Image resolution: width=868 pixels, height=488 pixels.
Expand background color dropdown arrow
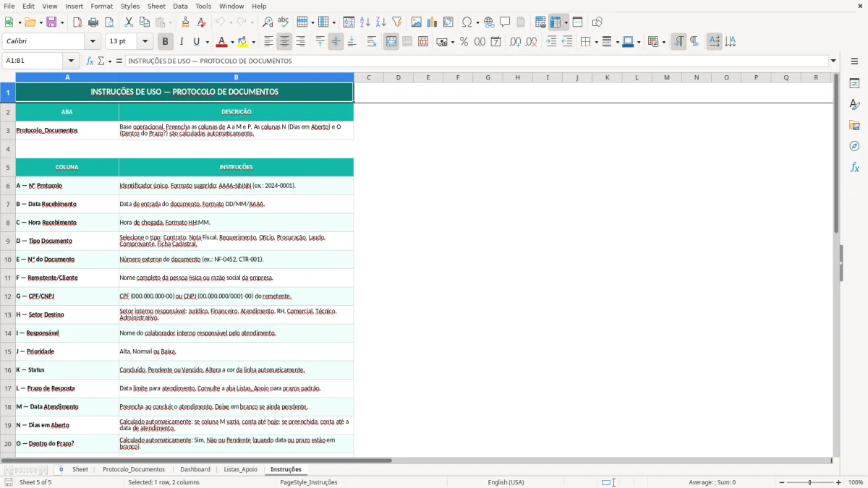pyautogui.click(x=254, y=42)
